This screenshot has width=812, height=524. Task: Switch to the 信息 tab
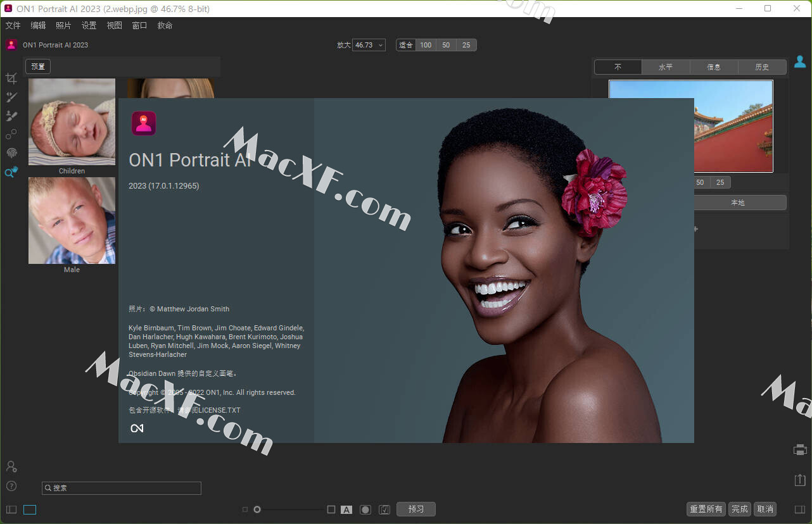coord(714,67)
